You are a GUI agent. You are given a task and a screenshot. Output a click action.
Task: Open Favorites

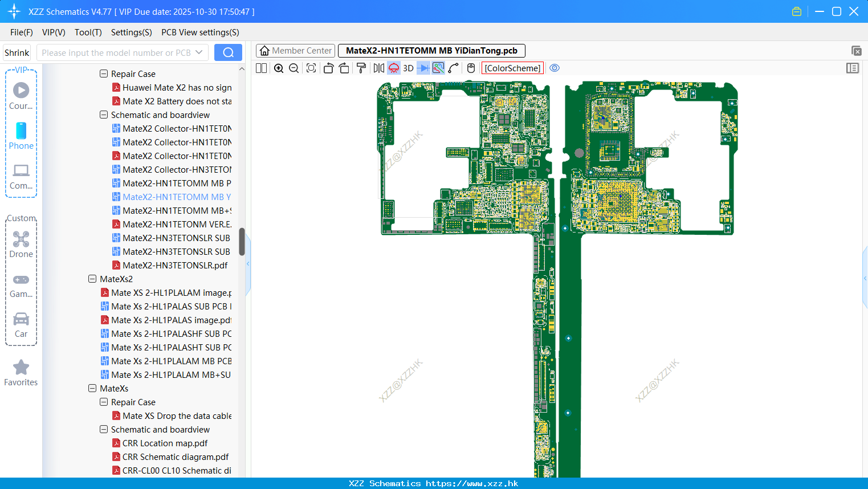point(21,373)
